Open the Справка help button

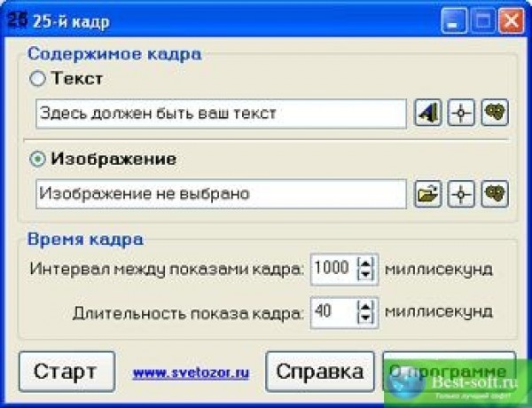point(320,372)
